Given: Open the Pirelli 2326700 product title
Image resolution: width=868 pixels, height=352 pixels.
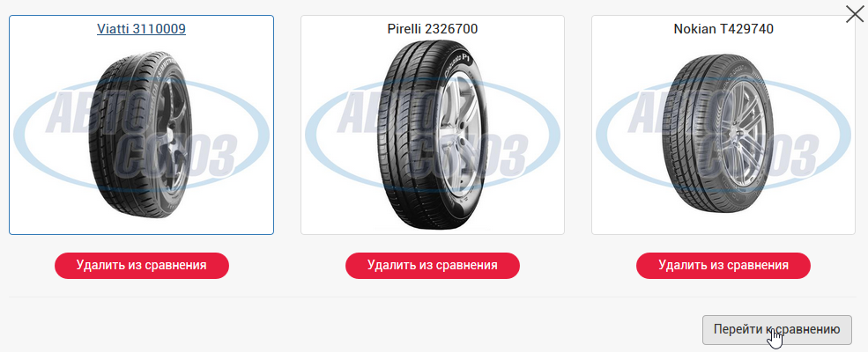Looking at the screenshot, I should pos(433,29).
